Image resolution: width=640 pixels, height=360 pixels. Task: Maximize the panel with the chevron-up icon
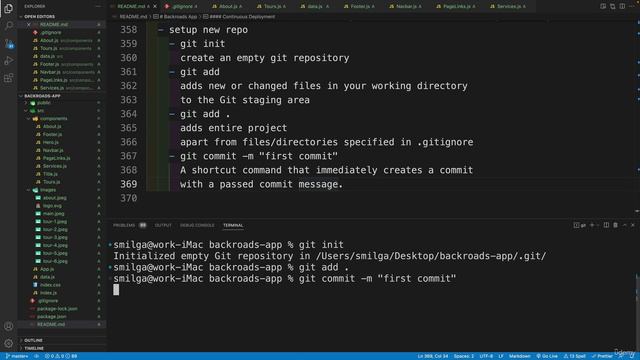pyautogui.click(x=624, y=225)
